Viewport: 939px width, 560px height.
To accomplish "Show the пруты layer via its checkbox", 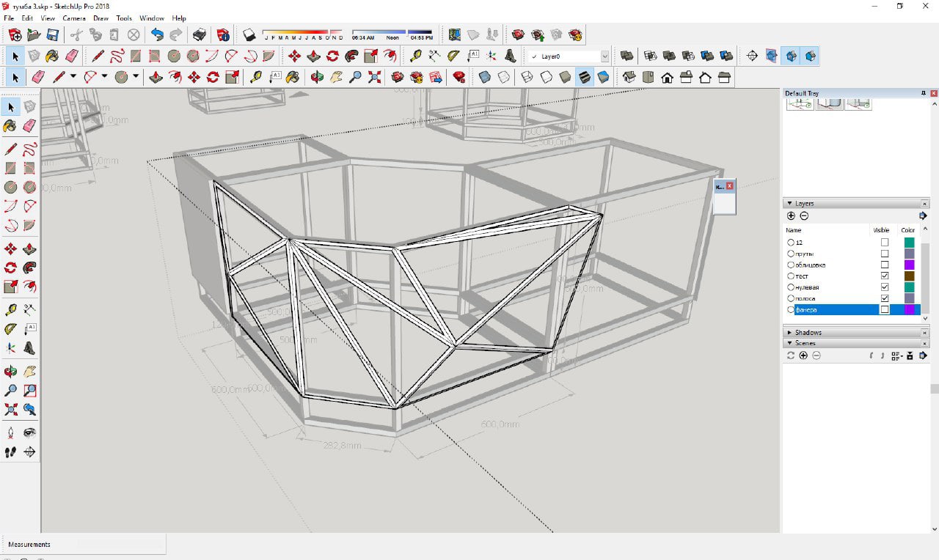I will pyautogui.click(x=885, y=254).
